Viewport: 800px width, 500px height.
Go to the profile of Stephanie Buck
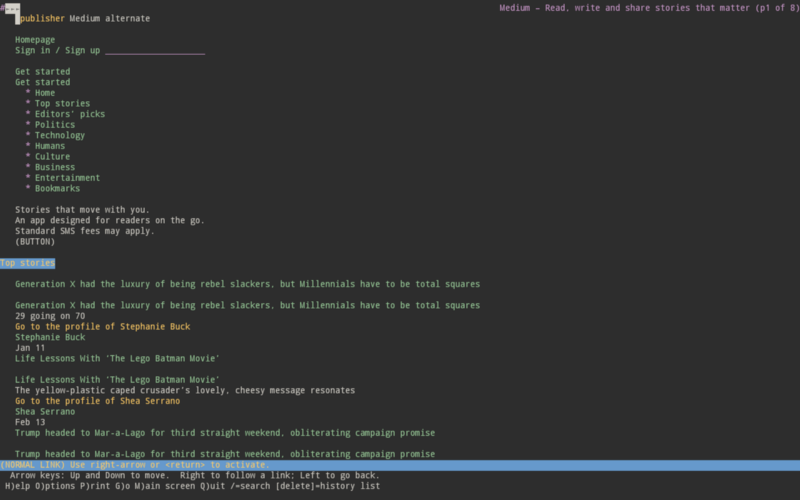(x=103, y=327)
